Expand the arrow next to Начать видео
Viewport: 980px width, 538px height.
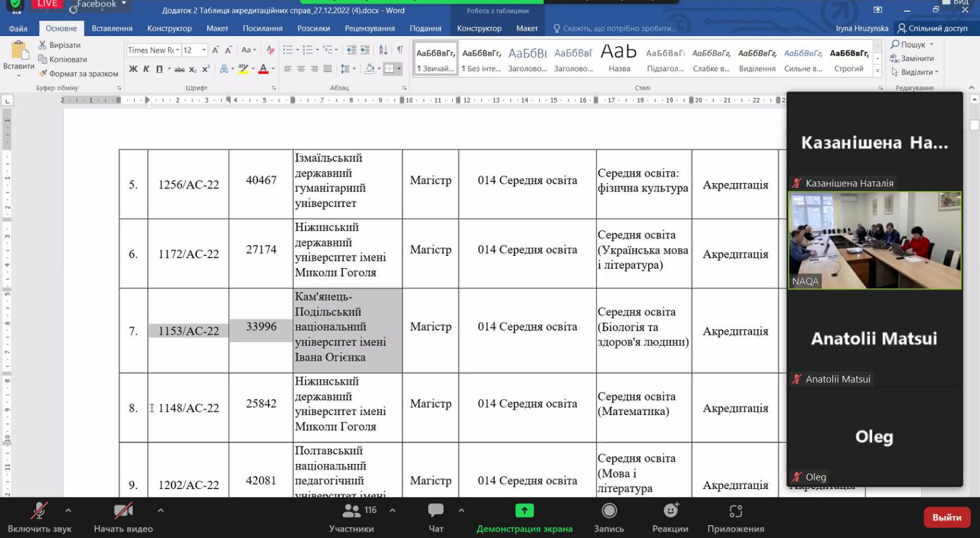pos(160,510)
